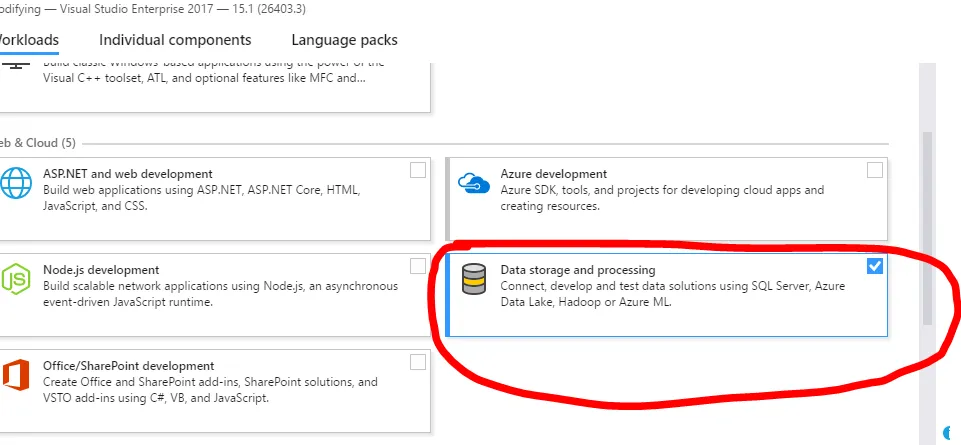This screenshot has width=961, height=445.
Task: Enable the ASP.NET and web development checkbox
Action: coord(418,170)
